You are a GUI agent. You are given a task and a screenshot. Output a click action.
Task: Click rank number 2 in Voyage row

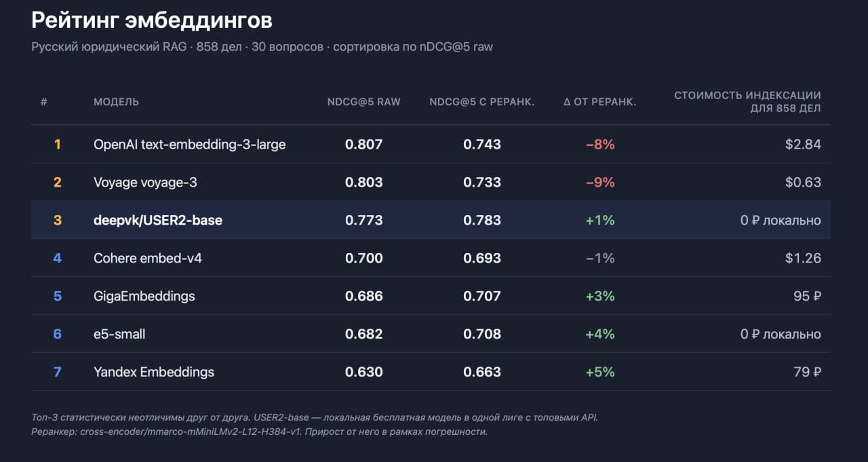[x=58, y=182]
